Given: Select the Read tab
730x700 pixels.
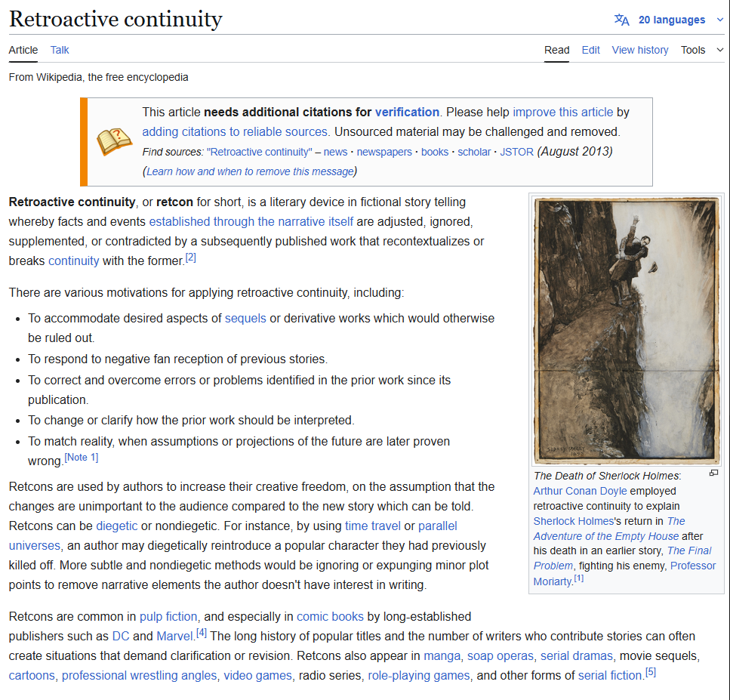Looking at the screenshot, I should coord(557,50).
